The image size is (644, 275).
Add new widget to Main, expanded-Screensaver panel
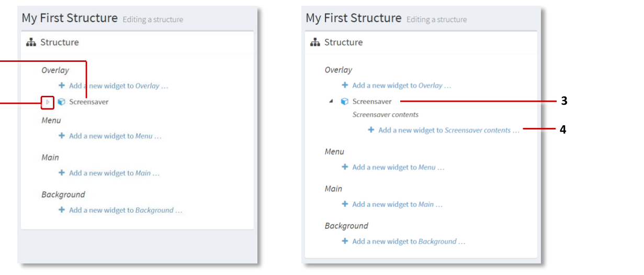tap(397, 205)
